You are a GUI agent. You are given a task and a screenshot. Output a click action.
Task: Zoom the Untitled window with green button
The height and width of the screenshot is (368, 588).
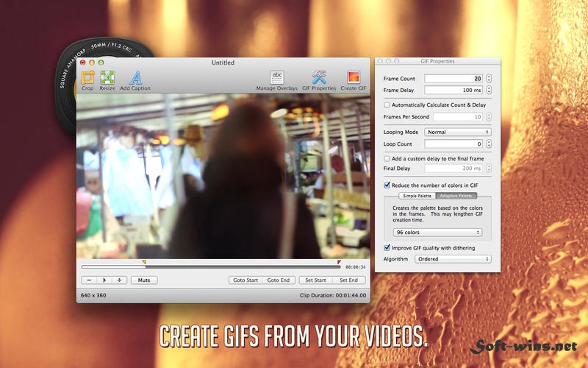[x=101, y=63]
